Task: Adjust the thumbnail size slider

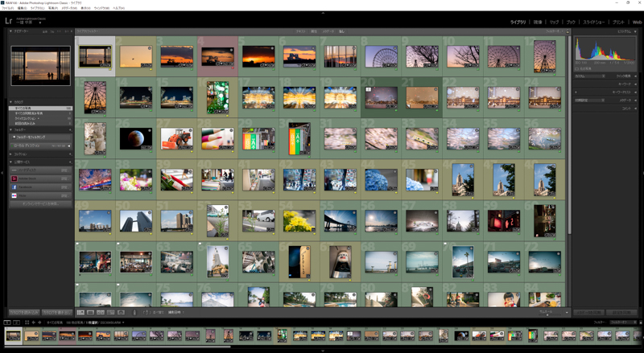Action: coord(547,314)
